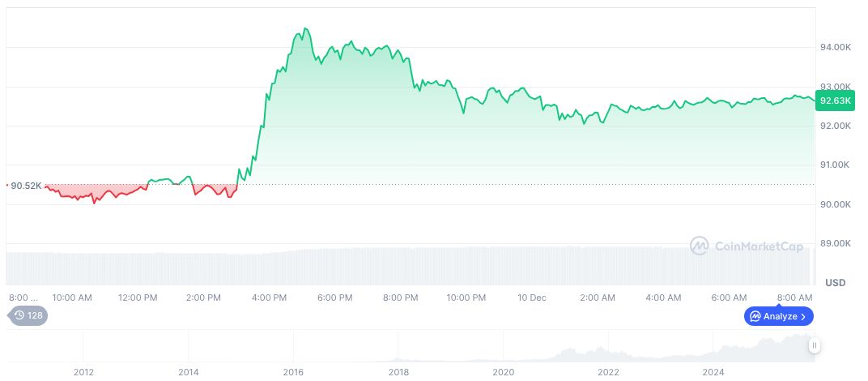Click the USD currency label

point(835,283)
